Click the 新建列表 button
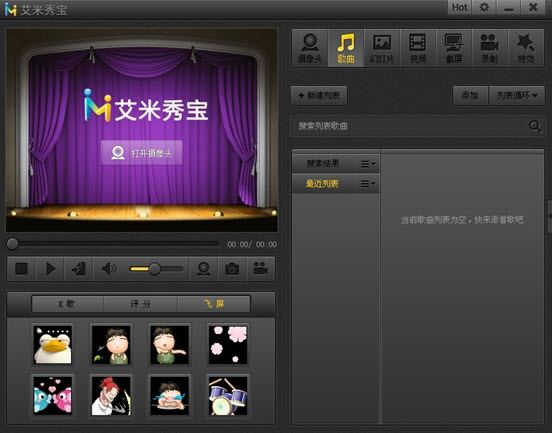 pyautogui.click(x=319, y=95)
